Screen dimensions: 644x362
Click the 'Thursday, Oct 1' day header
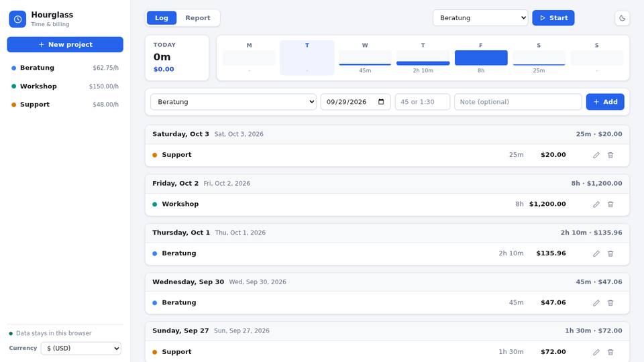click(x=387, y=233)
